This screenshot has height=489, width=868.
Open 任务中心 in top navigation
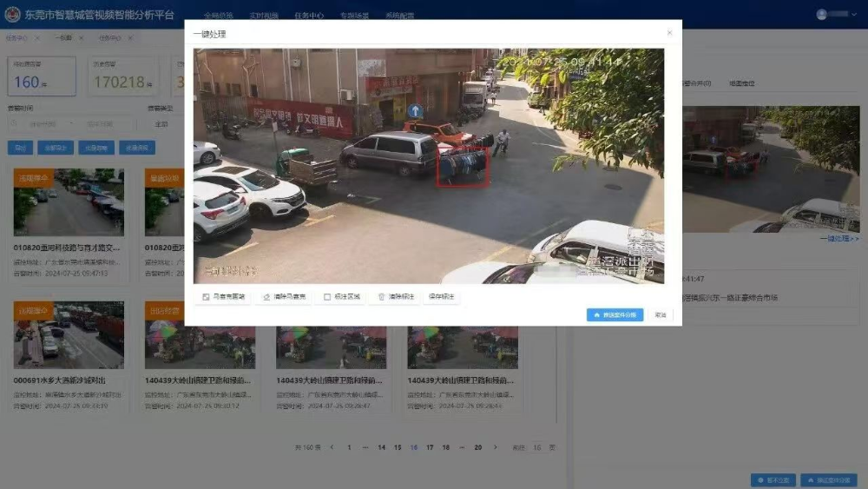click(309, 16)
